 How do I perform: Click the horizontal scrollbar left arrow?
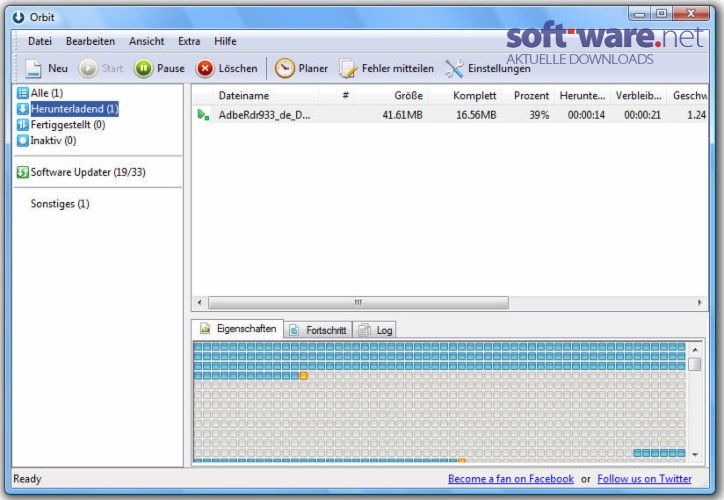coord(199,302)
